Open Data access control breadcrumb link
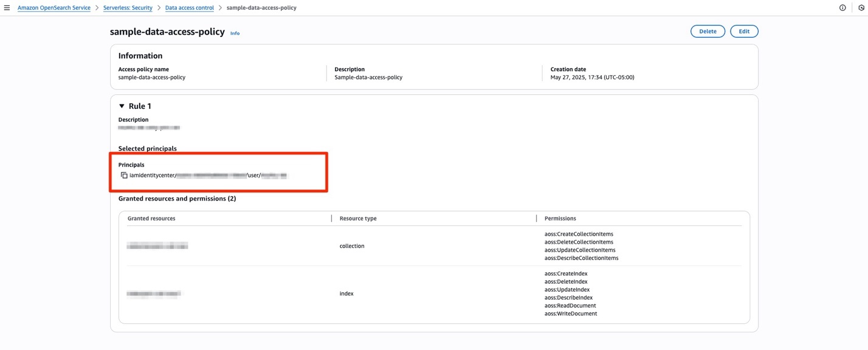The height and width of the screenshot is (350, 868). pyautogui.click(x=189, y=8)
